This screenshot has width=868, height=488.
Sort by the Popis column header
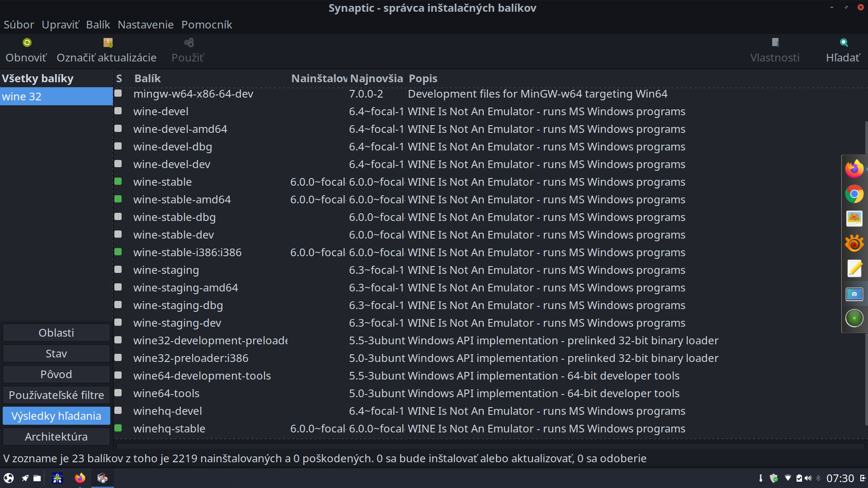point(423,79)
